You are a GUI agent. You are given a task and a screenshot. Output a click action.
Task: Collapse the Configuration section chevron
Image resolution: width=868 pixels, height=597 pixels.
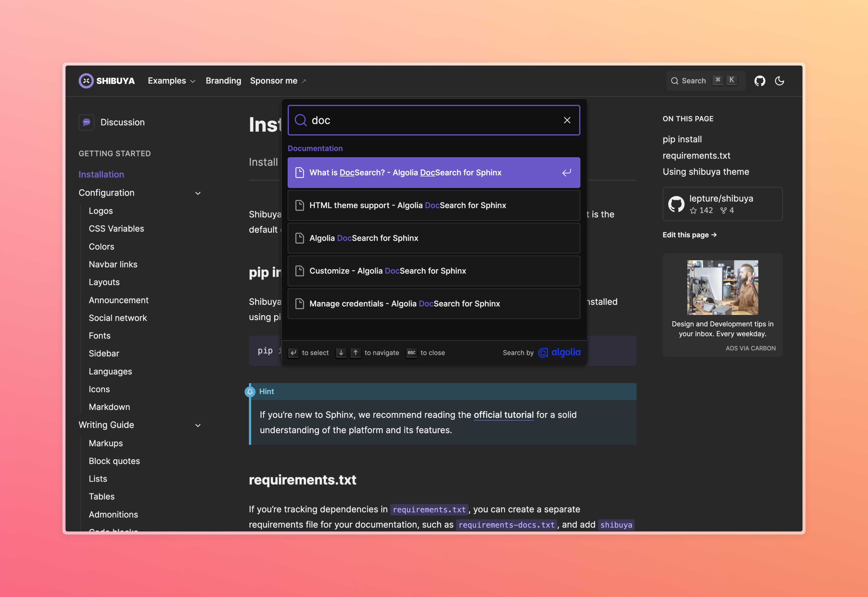click(198, 193)
